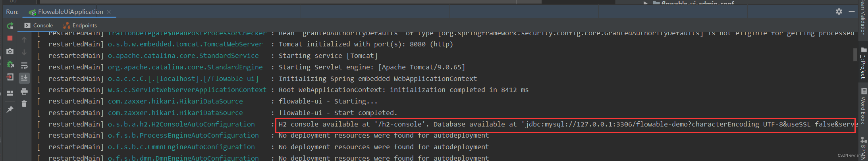This screenshot has height=161, width=868.
Task: Click o.s.b.w.embedded.tomcat.TomcatWebServer logger name
Action: coord(185,44)
